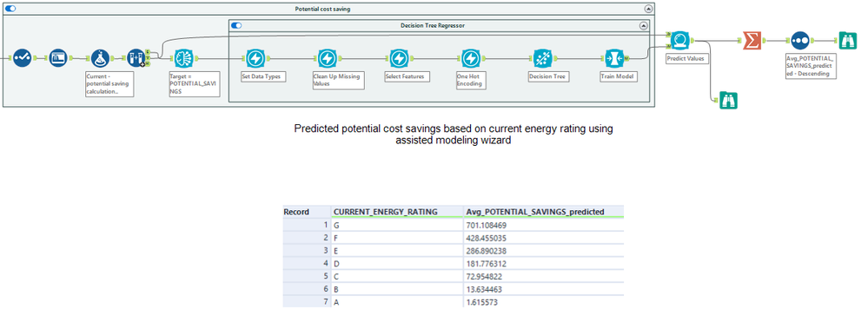Collapse the Decision Tree Regressor container
Image resolution: width=868 pixels, height=316 pixels.
[x=643, y=25]
